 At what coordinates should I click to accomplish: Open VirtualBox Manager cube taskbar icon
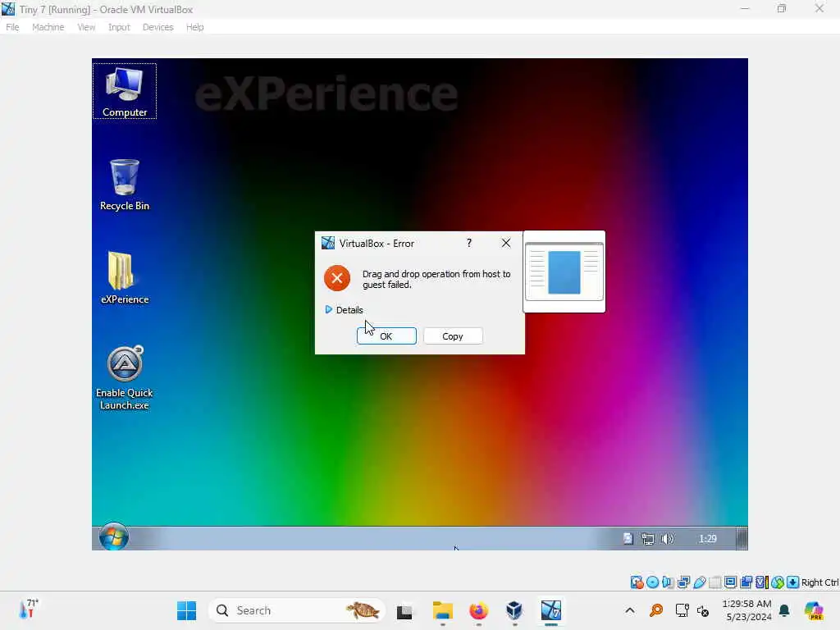(x=514, y=610)
